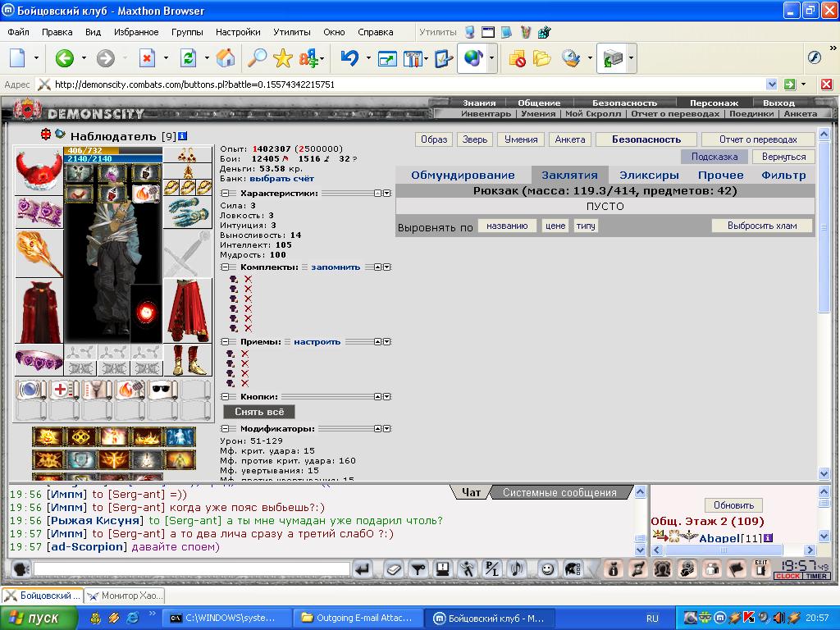Click the flag icon in bottom bar

click(x=737, y=568)
